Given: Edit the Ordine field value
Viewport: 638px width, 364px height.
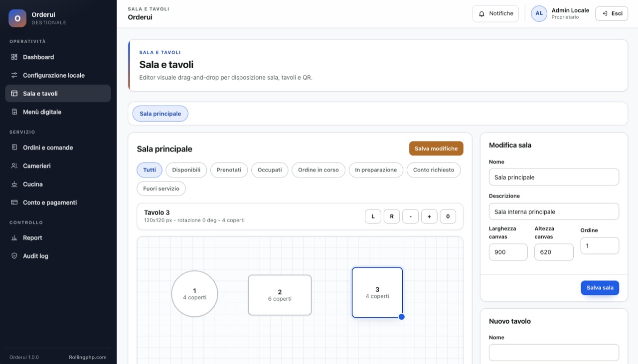Looking at the screenshot, I should (600, 245).
